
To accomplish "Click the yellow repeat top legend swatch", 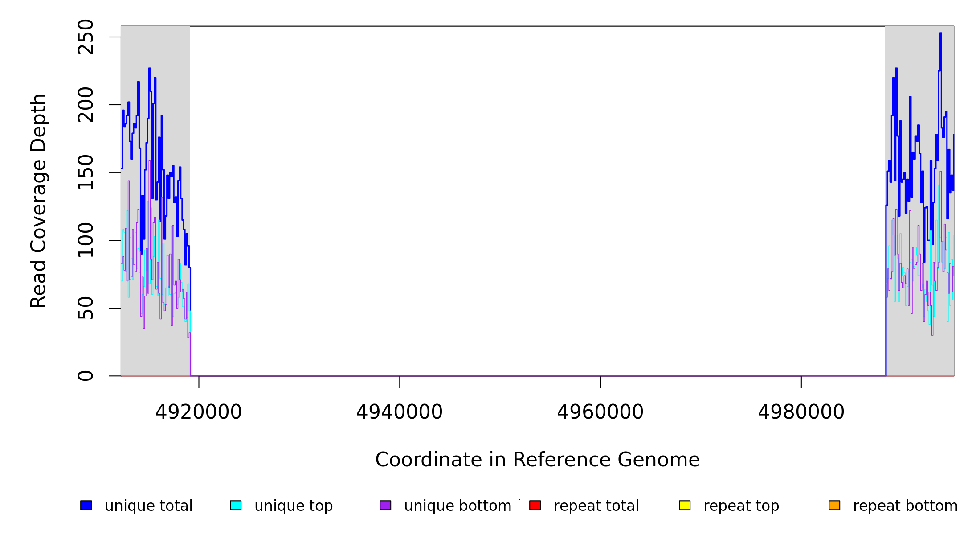I will pos(685,505).
